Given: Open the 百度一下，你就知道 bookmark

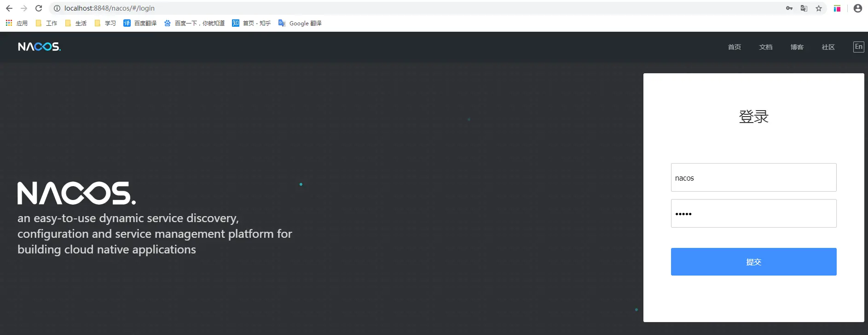Looking at the screenshot, I should tap(194, 23).
